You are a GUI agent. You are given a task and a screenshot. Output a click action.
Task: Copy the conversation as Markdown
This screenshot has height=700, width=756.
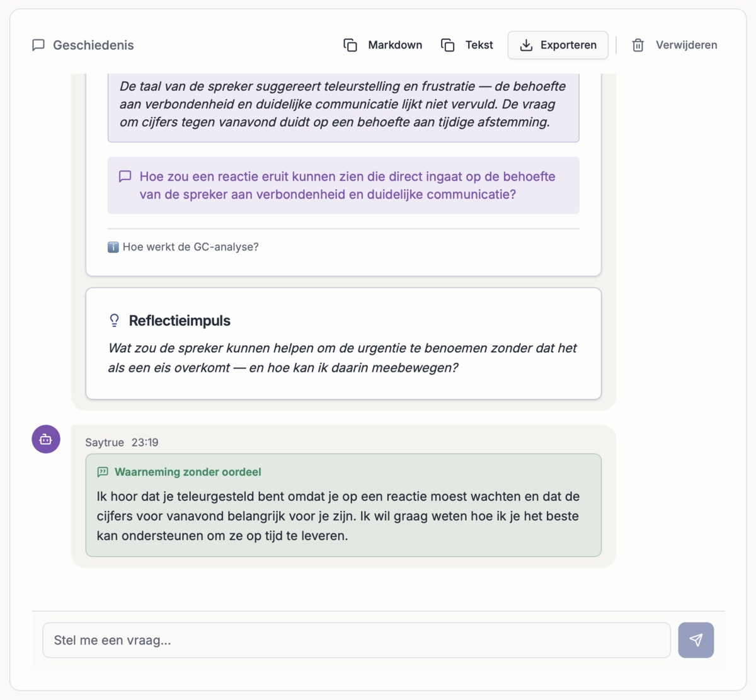pyautogui.click(x=383, y=45)
